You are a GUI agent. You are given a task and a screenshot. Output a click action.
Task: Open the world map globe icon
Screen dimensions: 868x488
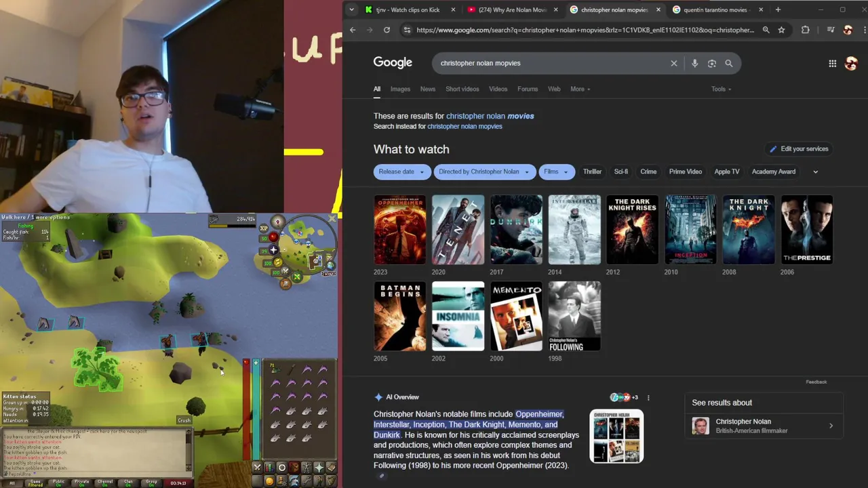pos(330,266)
